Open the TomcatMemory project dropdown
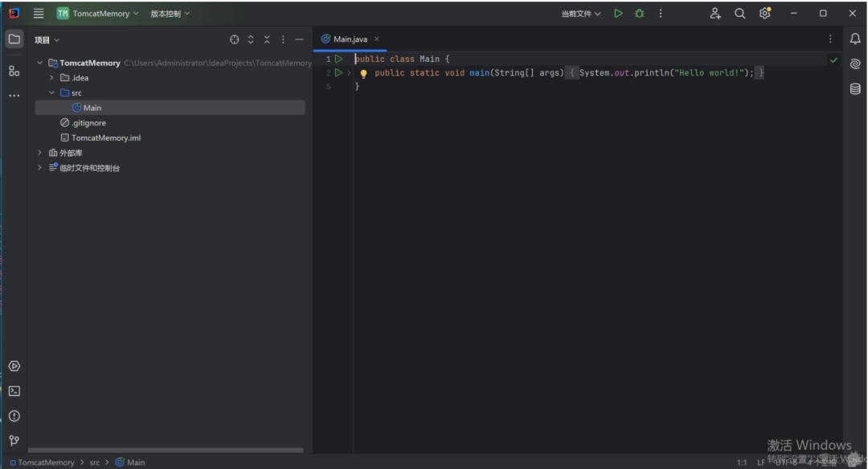The image size is (868, 469). tap(97, 14)
